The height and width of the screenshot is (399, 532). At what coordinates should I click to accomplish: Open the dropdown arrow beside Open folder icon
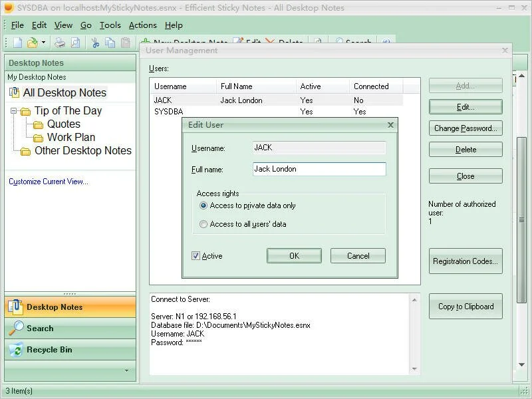coord(44,43)
